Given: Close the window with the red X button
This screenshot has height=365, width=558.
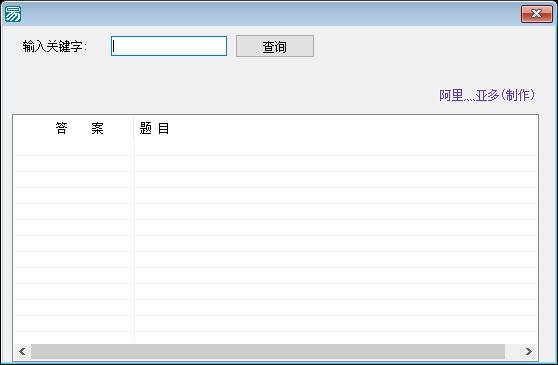Looking at the screenshot, I should (x=537, y=14).
